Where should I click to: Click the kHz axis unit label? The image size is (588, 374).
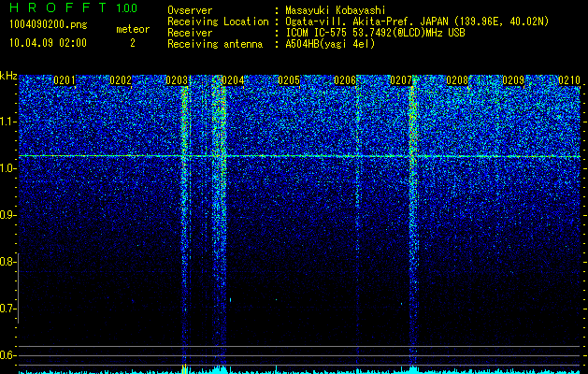point(8,76)
